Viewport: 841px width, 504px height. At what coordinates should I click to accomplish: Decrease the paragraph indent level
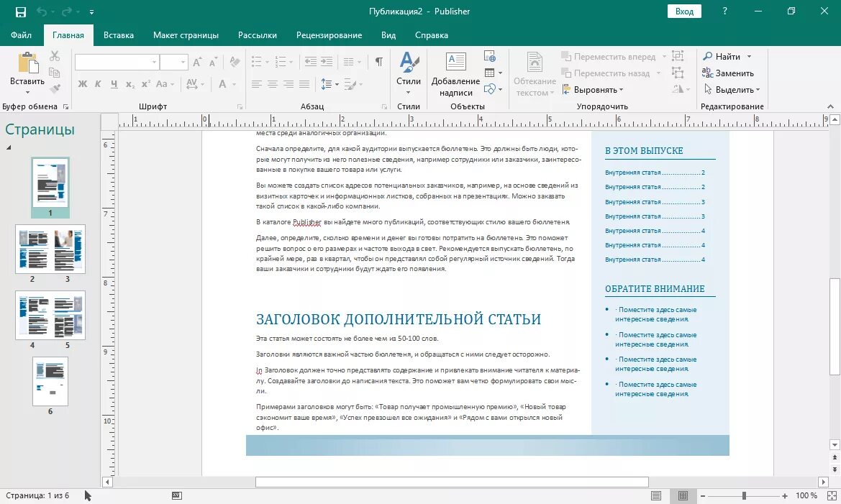(x=311, y=62)
